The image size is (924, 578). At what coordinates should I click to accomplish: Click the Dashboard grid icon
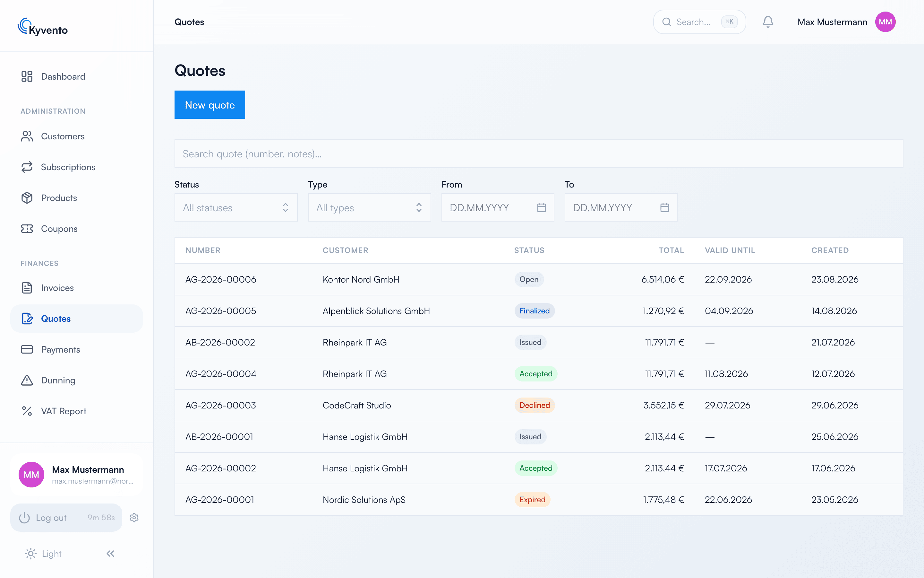(27, 76)
